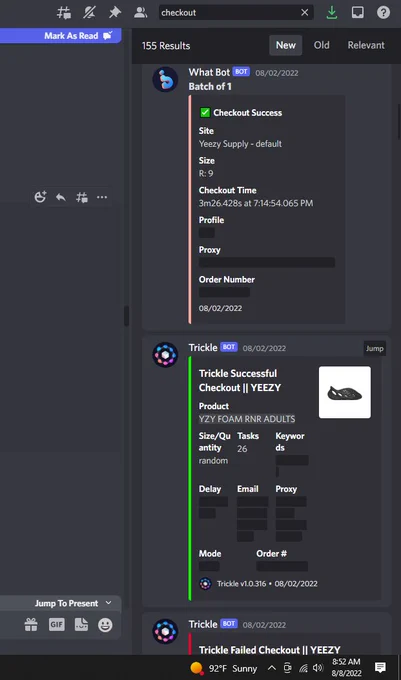
Task: Open Windows notification center icon
Action: point(380,668)
